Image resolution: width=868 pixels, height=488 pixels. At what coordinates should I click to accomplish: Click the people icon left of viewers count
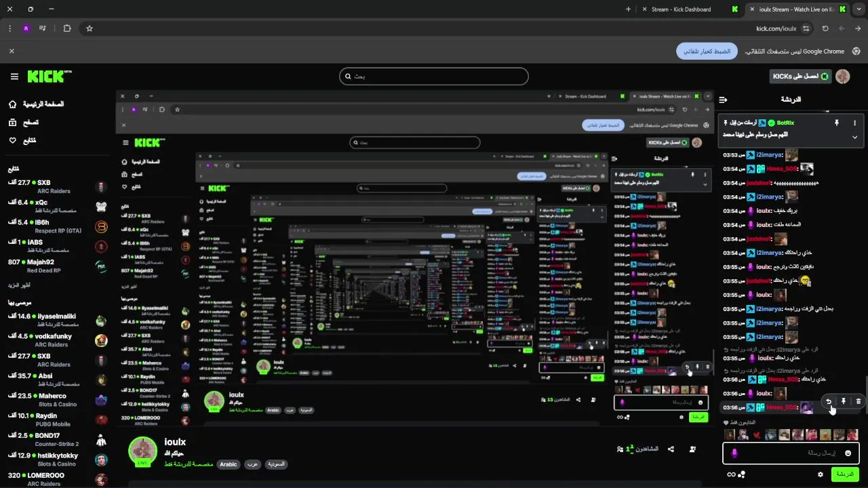tap(620, 449)
